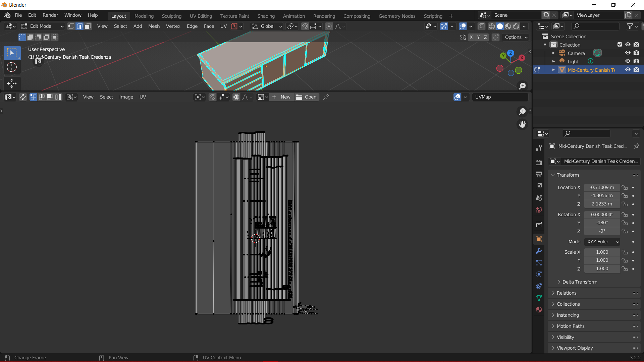Toggle X axis mesh symmetry

[471, 37]
